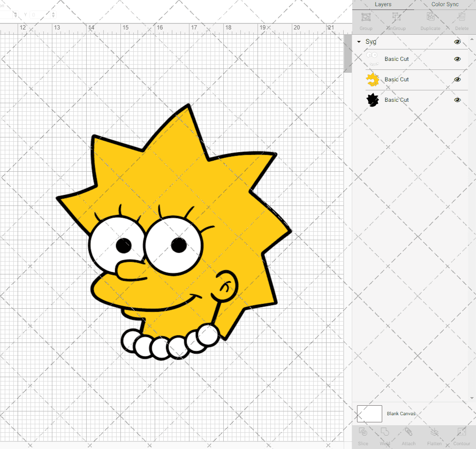The height and width of the screenshot is (449, 476).
Task: Switch to the Color Sync tab
Action: coord(445,4)
